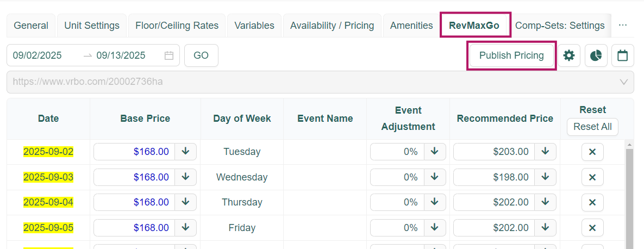Click the calendar view icon button

click(x=623, y=55)
